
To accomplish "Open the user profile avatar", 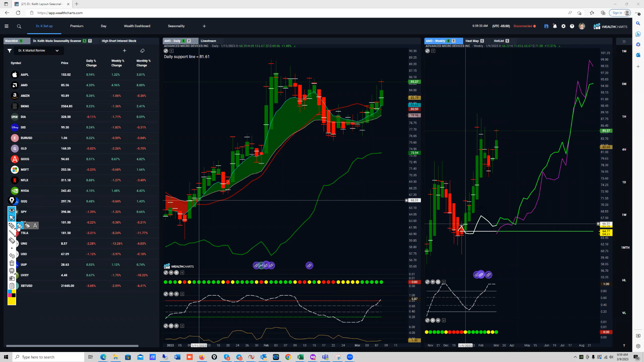I will 582,26.
